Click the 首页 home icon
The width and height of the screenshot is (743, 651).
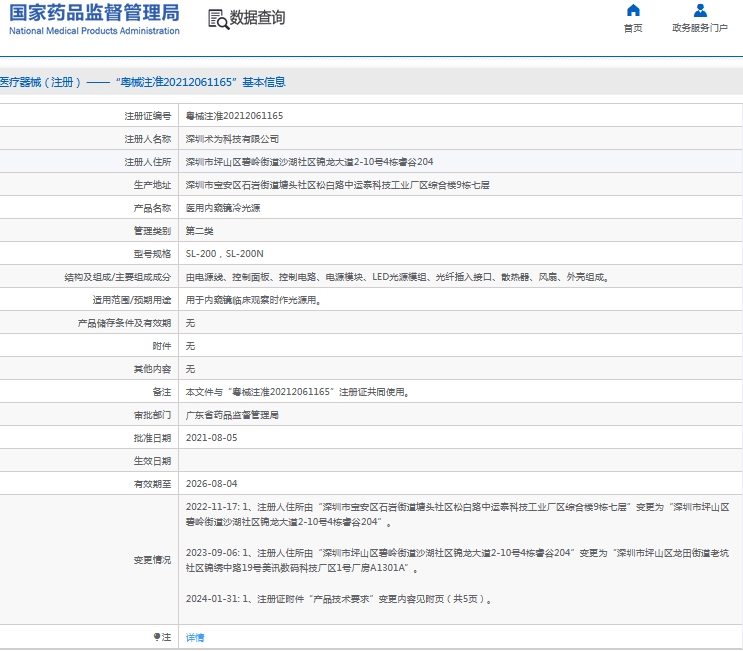[633, 10]
